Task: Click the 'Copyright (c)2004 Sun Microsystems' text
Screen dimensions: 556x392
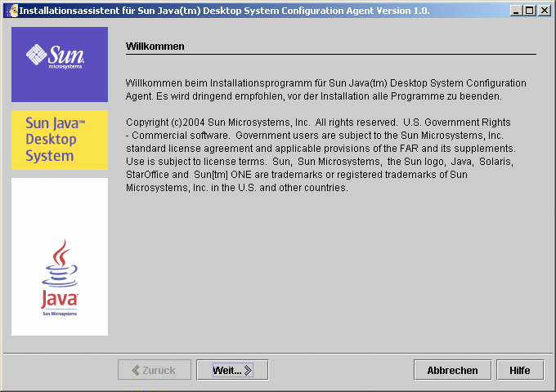Action: click(x=321, y=154)
